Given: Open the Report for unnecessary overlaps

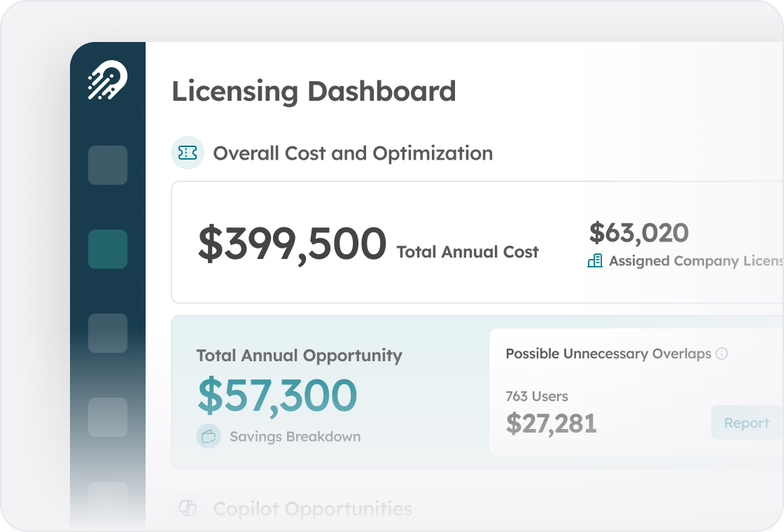Looking at the screenshot, I should [x=745, y=422].
